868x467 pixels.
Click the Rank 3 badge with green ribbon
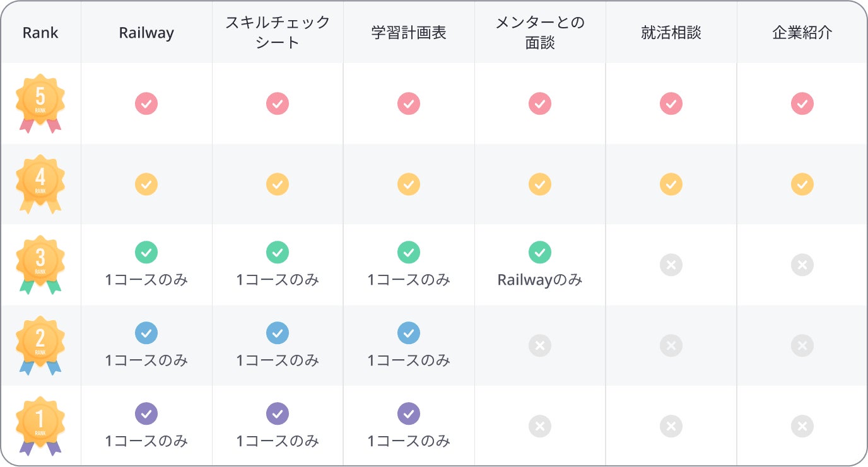coord(40,265)
